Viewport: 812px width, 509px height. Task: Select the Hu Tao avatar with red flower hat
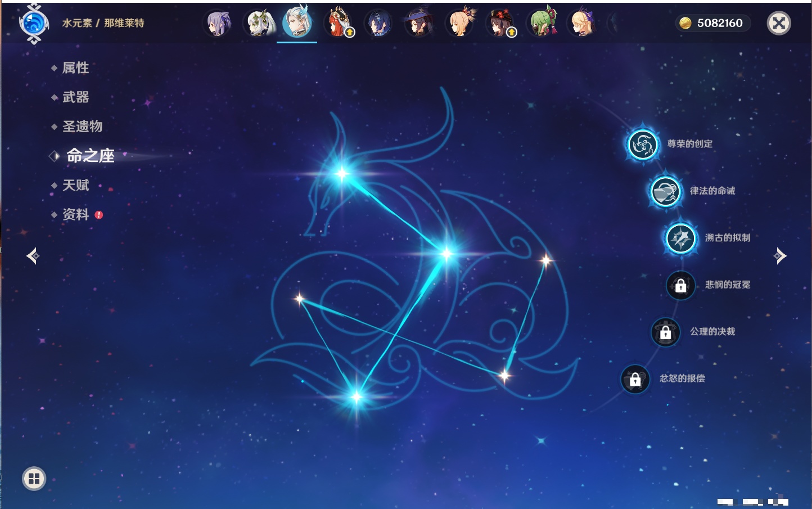[500, 24]
